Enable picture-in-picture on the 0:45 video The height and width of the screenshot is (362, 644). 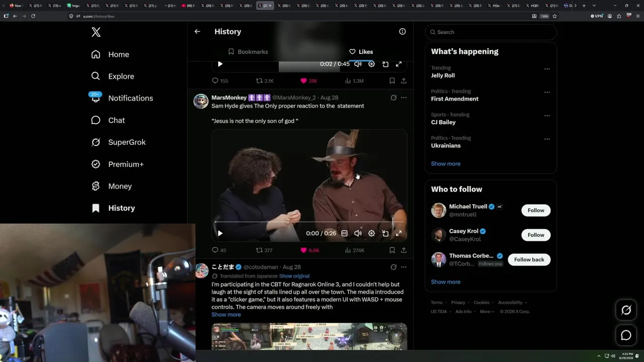pos(385,64)
